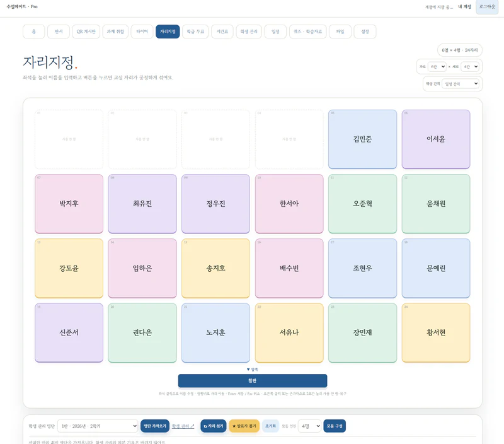Select the active 자리지정 tab
The width and height of the screenshot is (504, 444).
click(168, 32)
